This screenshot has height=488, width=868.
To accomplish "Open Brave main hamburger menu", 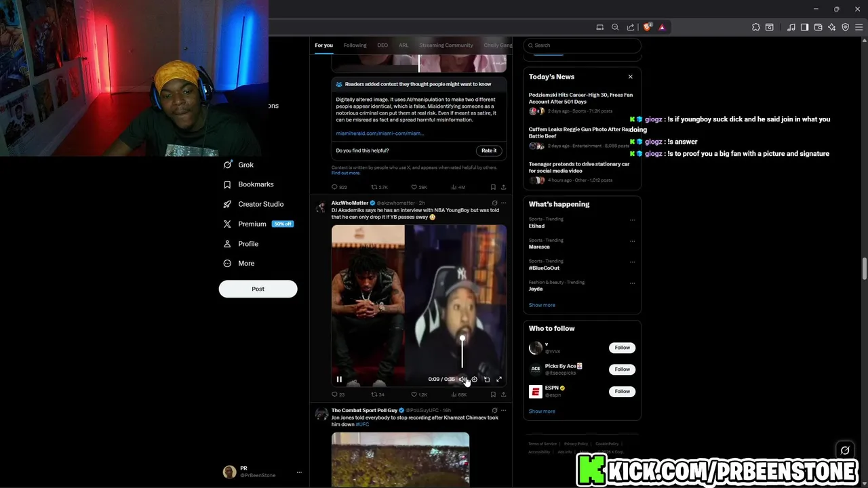I will pyautogui.click(x=859, y=27).
